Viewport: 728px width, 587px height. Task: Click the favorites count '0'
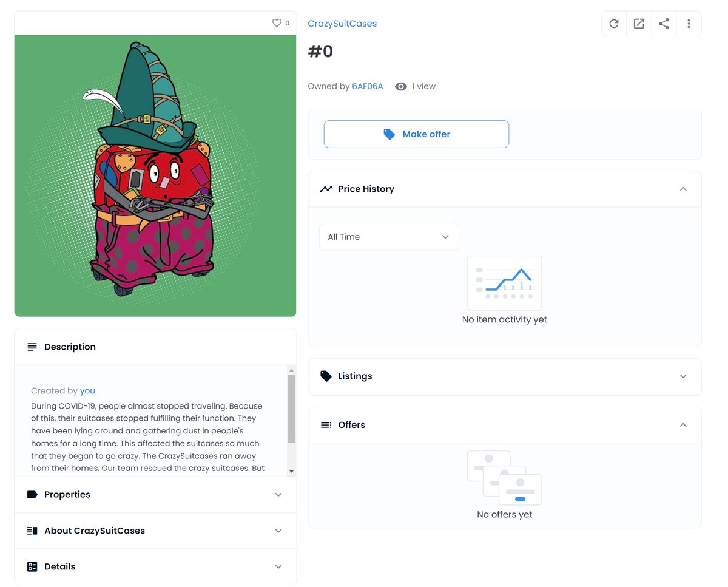coord(287,24)
